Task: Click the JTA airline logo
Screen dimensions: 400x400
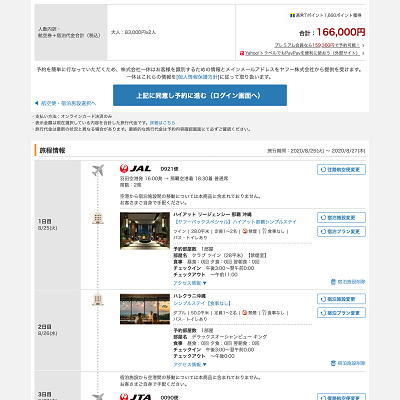Action: 135,397
